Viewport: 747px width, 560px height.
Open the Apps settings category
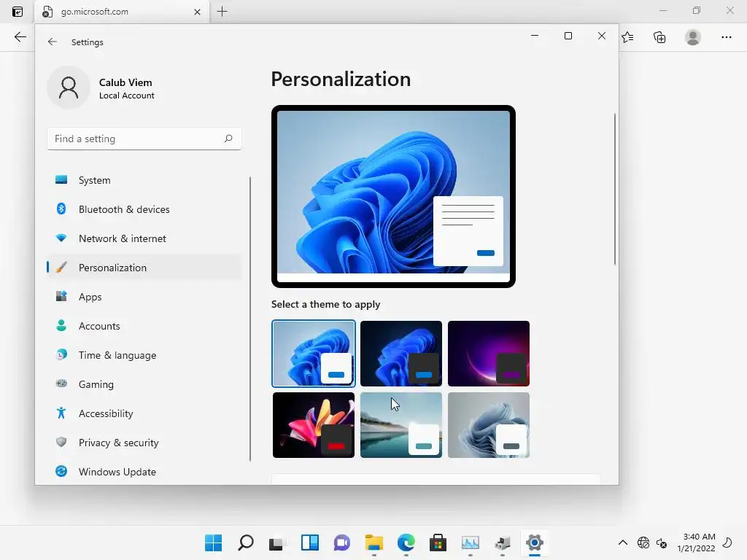[144, 296]
